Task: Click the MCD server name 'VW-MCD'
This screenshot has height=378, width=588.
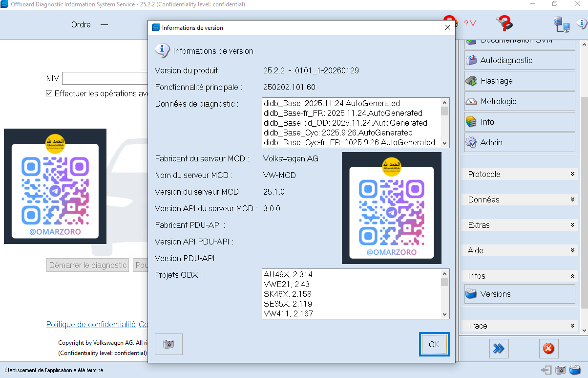Action: (279, 175)
